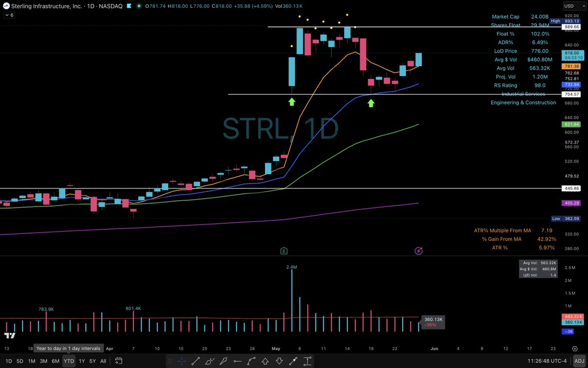Select the arrow line drawing tool
The height and width of the screenshot is (368, 588).
click(294, 361)
